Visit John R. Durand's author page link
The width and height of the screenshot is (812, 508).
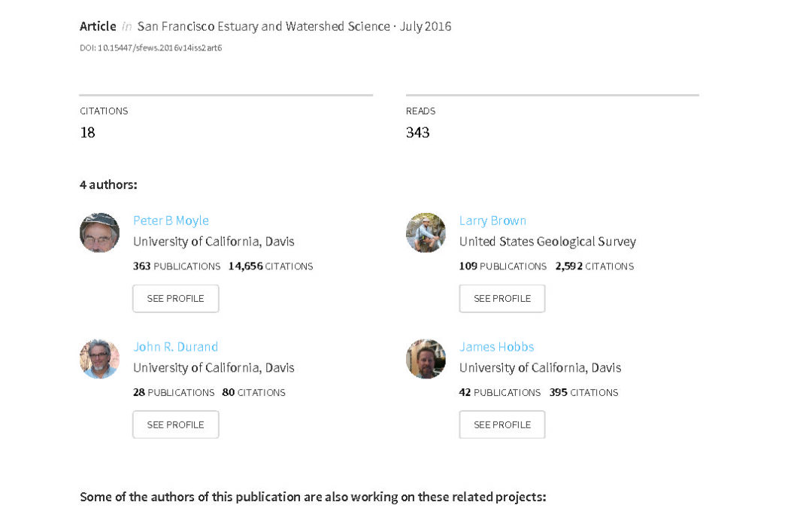[175, 347]
